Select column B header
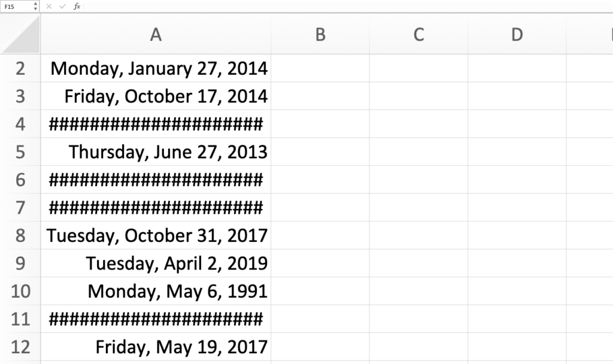613x364 pixels. pos(320,35)
